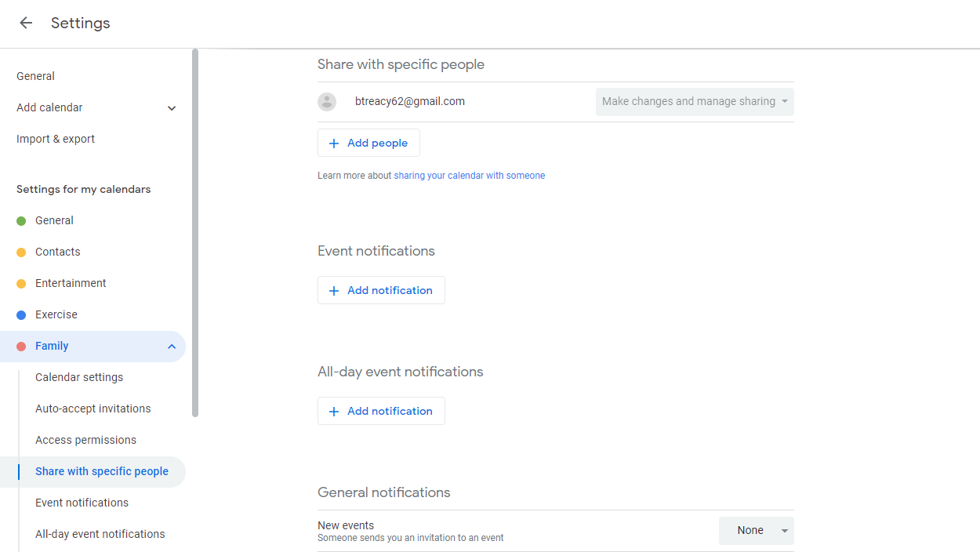Collapse the Family calendar settings
980x552 pixels.
(x=172, y=347)
